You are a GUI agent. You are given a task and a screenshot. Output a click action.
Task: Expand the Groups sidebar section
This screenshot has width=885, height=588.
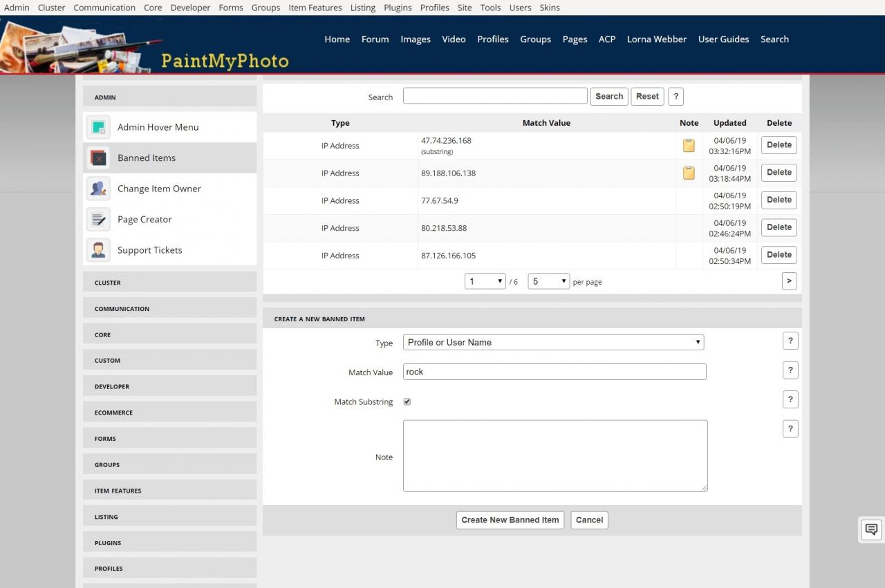169,464
